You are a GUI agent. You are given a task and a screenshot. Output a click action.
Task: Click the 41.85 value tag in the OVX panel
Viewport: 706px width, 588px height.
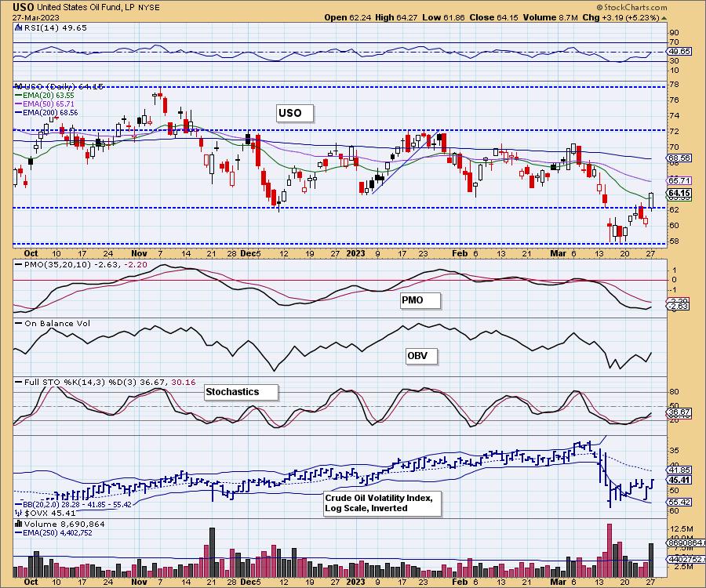pyautogui.click(x=680, y=470)
